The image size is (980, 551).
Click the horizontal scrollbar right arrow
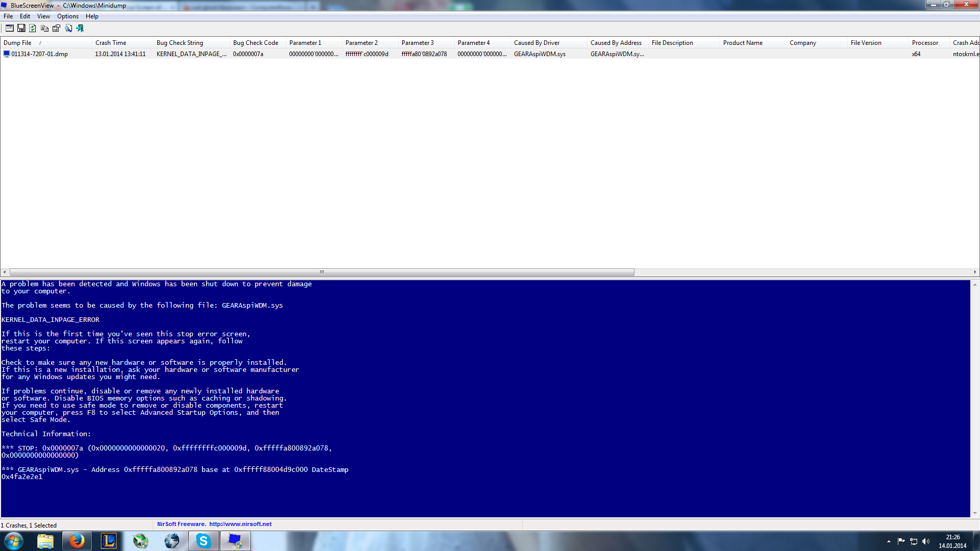(975, 272)
